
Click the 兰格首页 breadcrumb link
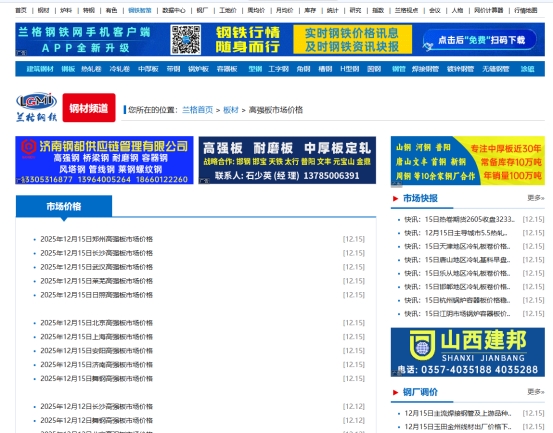click(x=198, y=110)
